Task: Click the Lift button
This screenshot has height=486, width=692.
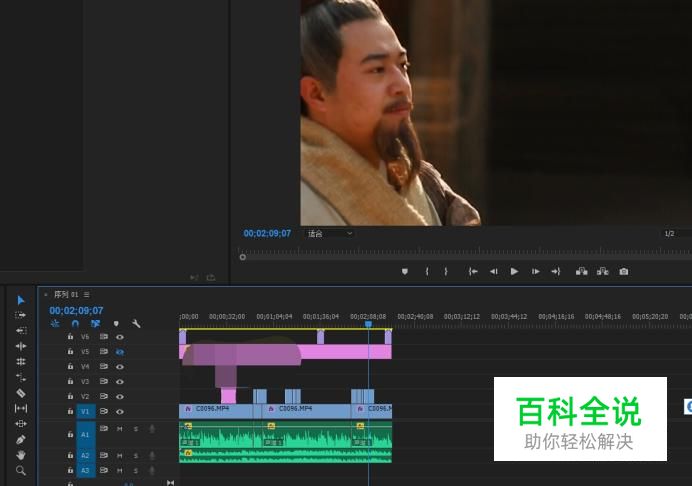Action: click(581, 271)
